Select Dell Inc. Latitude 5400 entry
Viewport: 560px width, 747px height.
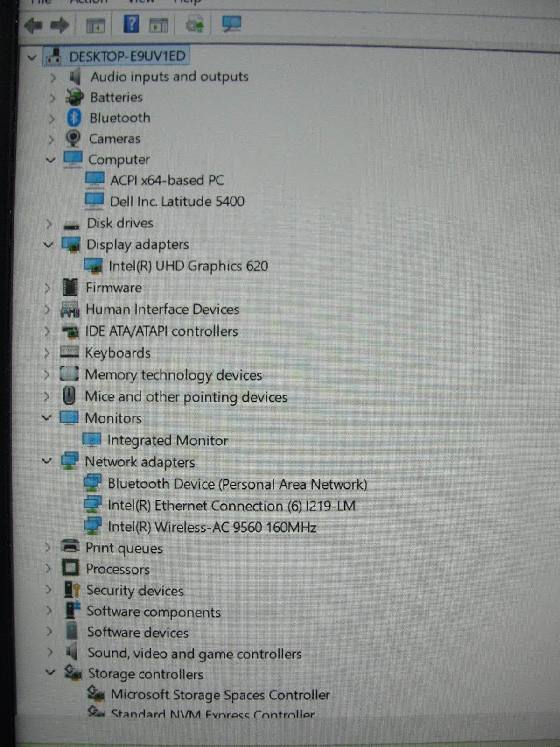coord(177,202)
